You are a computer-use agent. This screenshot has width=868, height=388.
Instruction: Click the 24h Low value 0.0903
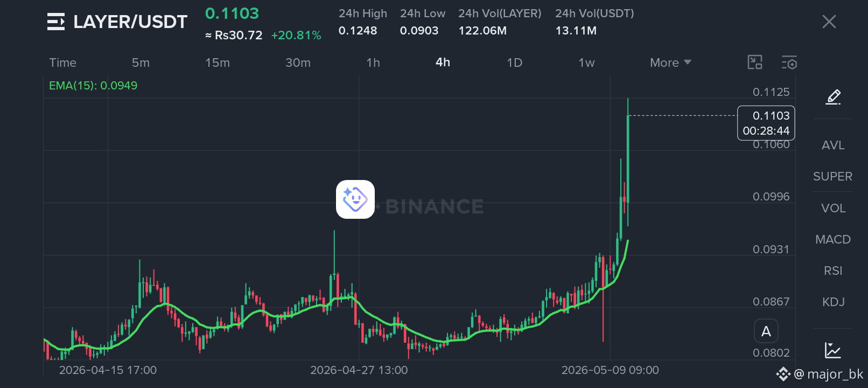click(x=419, y=31)
